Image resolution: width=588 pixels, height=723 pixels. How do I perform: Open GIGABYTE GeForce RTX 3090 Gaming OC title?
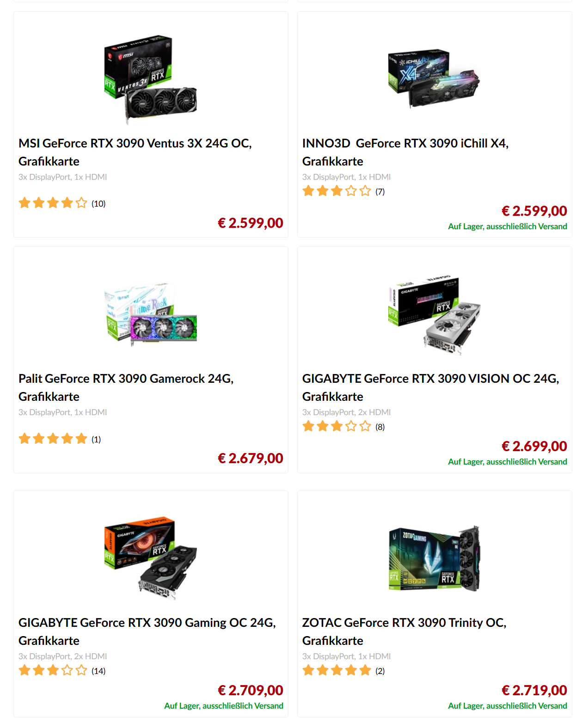147,631
